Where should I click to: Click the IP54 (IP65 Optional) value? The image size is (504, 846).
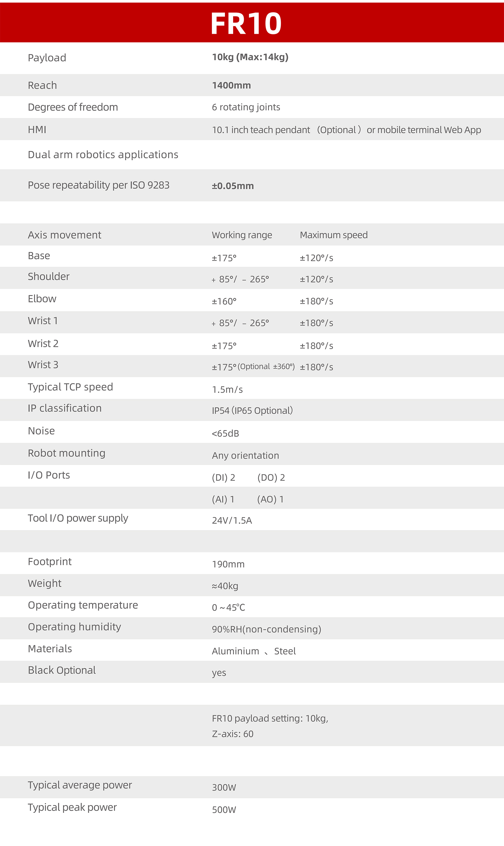point(252,411)
